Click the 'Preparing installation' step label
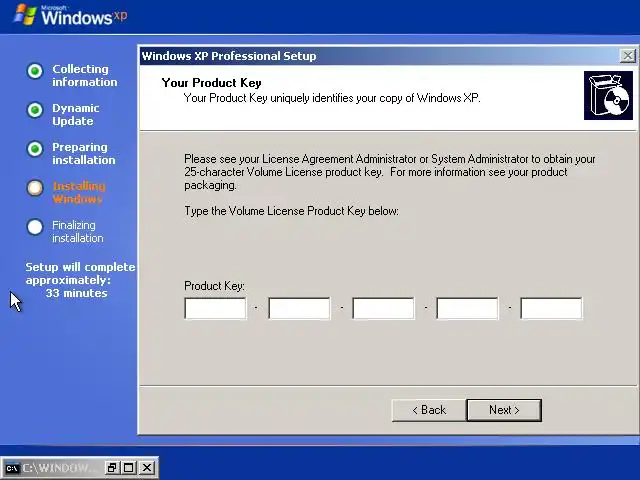The height and width of the screenshot is (480, 640). [x=84, y=153]
